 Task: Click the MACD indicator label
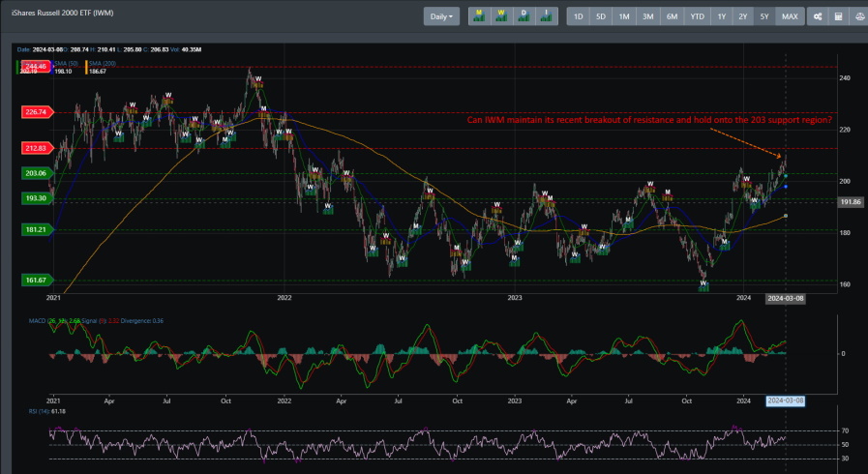(x=96, y=321)
